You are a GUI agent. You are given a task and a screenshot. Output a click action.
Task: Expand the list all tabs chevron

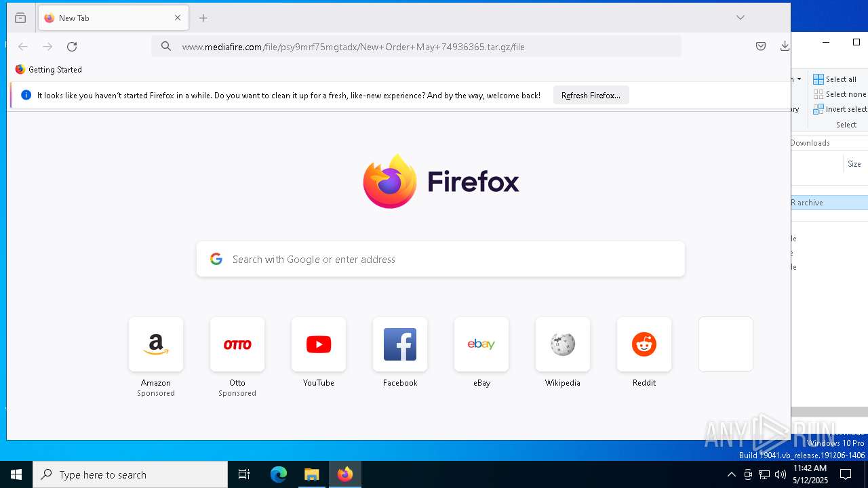coord(741,18)
